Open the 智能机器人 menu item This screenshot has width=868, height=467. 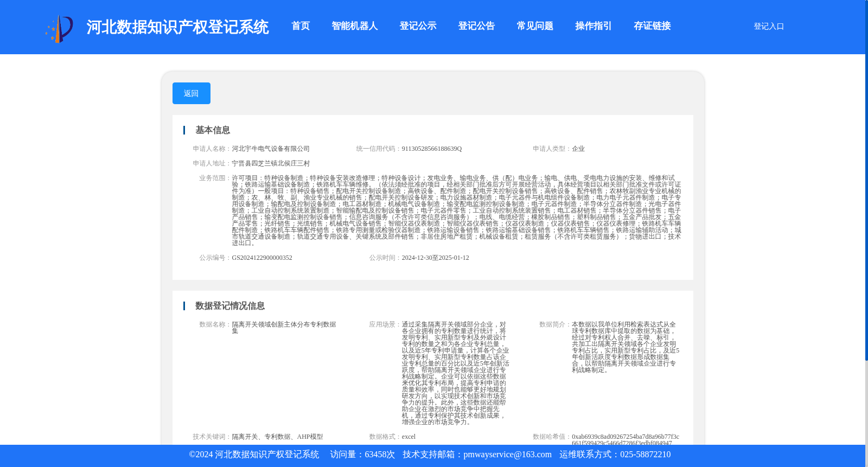[x=355, y=26]
